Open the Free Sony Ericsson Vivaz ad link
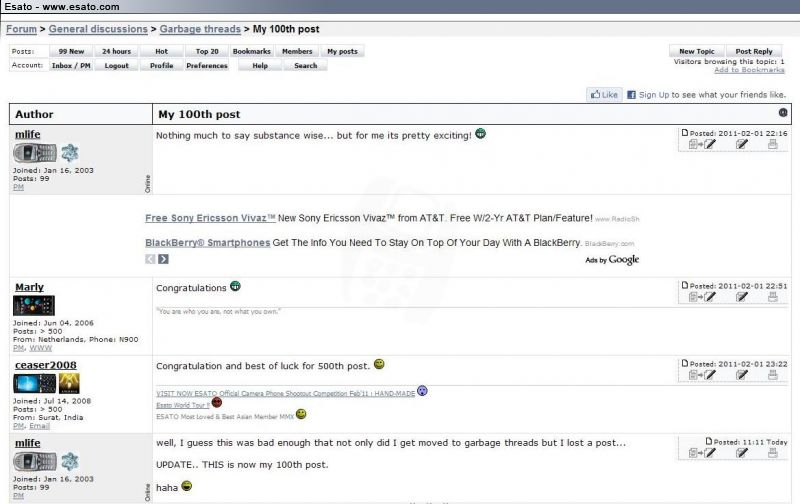This screenshot has width=800, height=504. click(210, 218)
